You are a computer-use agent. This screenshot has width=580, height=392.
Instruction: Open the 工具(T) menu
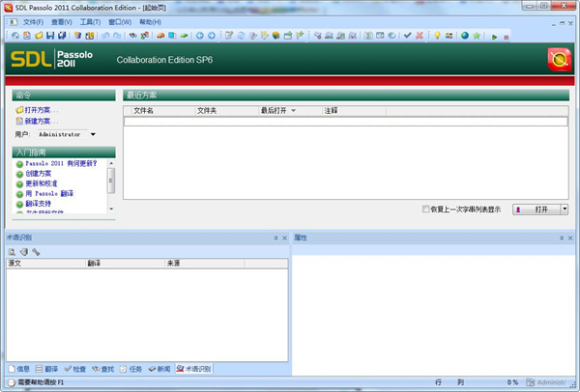tap(90, 22)
